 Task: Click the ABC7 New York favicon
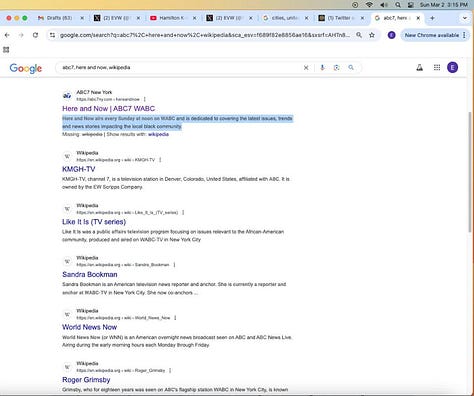(x=67, y=96)
